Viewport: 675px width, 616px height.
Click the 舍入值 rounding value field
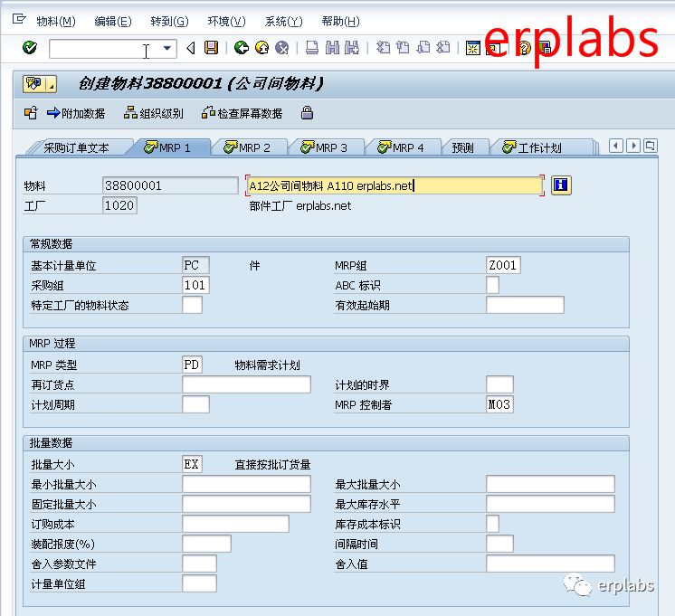point(550,564)
